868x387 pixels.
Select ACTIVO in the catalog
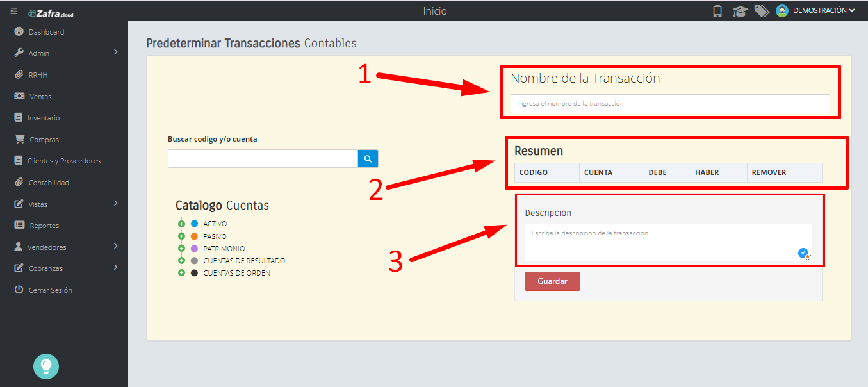pos(215,224)
